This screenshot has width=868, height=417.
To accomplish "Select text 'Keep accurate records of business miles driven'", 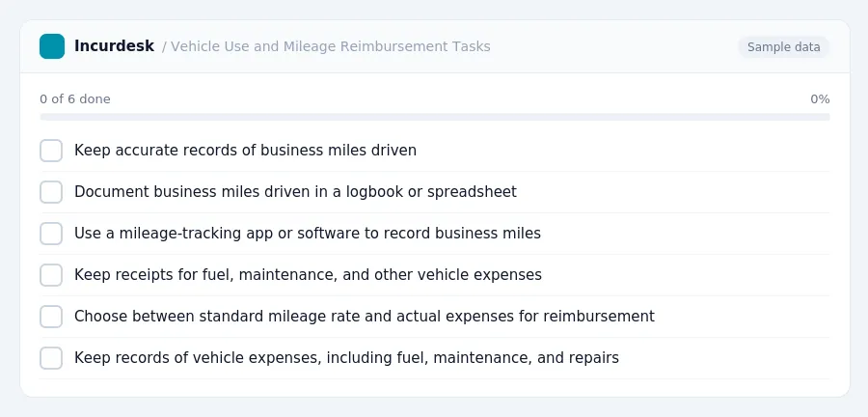I will coord(245,150).
